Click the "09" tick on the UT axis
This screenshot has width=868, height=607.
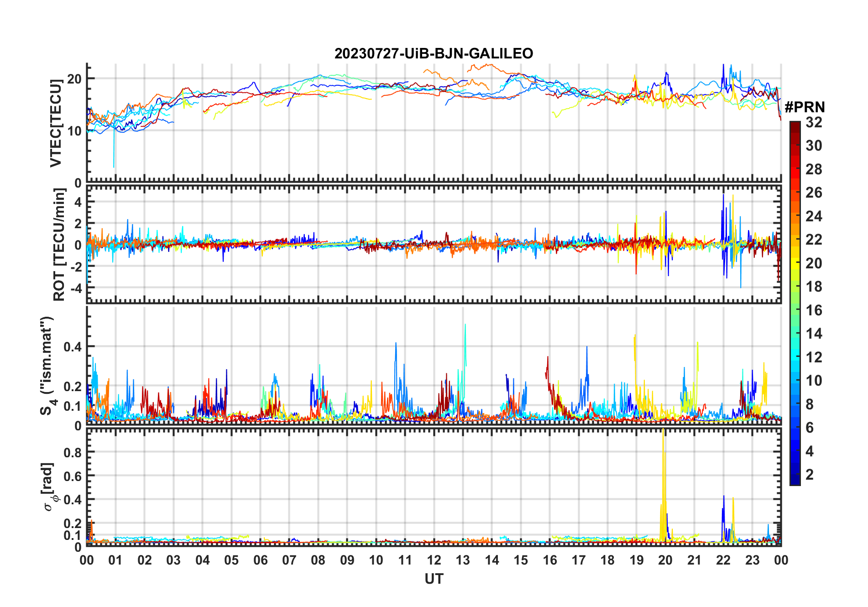coord(347,560)
